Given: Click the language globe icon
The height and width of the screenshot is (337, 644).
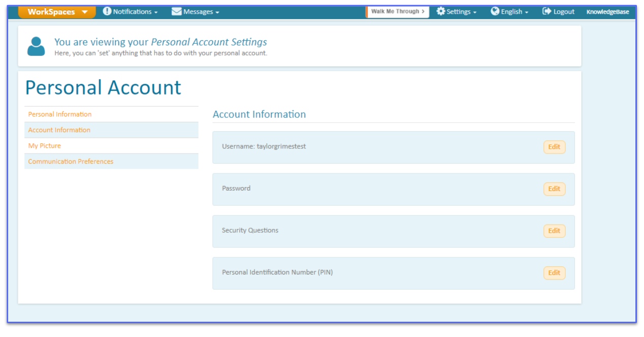Looking at the screenshot, I should 495,11.
